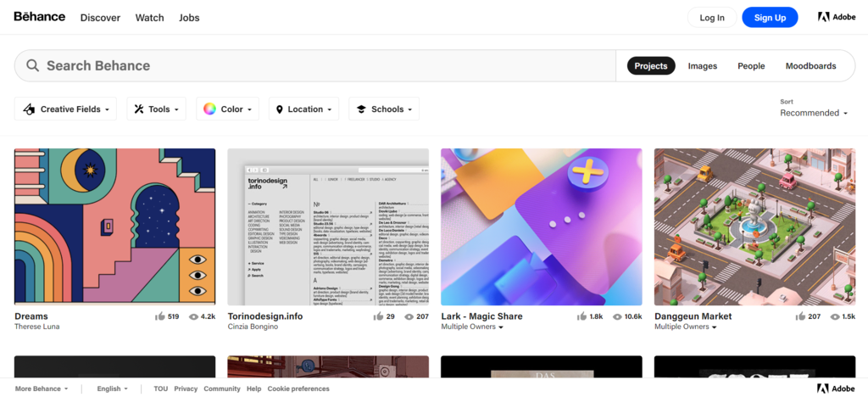Open the Danggeun Market project title

pos(693,316)
